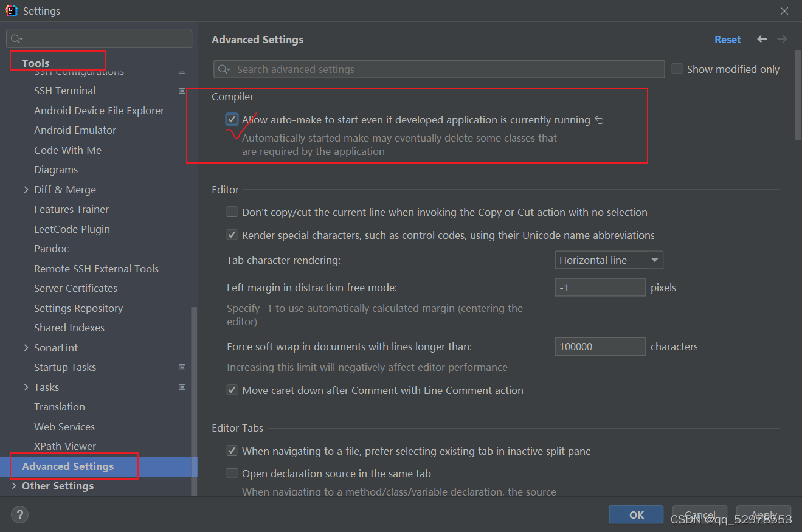
Task: Click the magnifier icon in sidebar search box
Action: click(16, 39)
